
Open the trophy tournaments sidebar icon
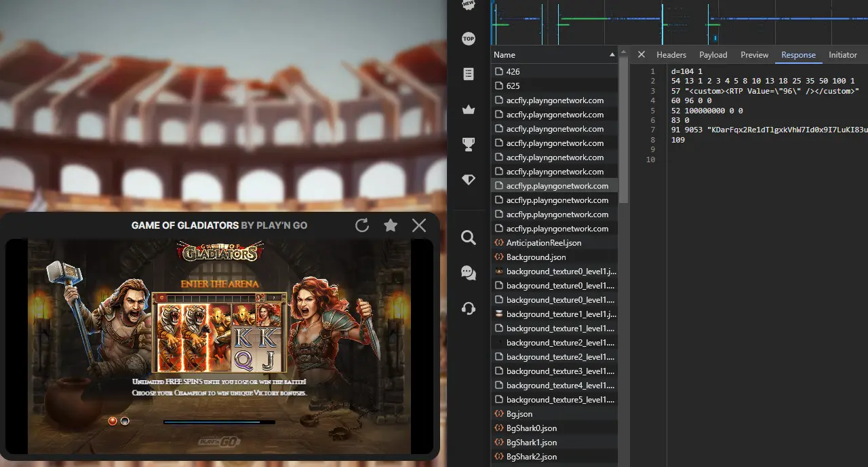[x=469, y=144]
